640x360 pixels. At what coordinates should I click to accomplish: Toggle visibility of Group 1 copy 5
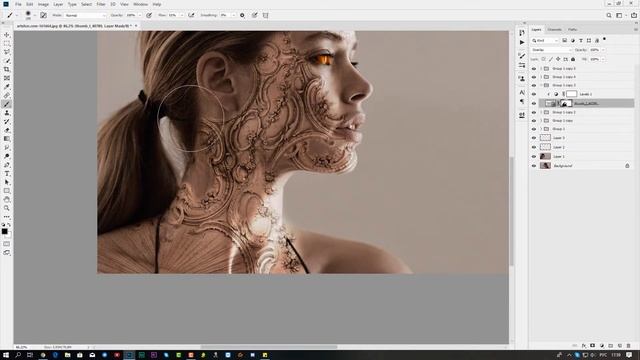534,69
